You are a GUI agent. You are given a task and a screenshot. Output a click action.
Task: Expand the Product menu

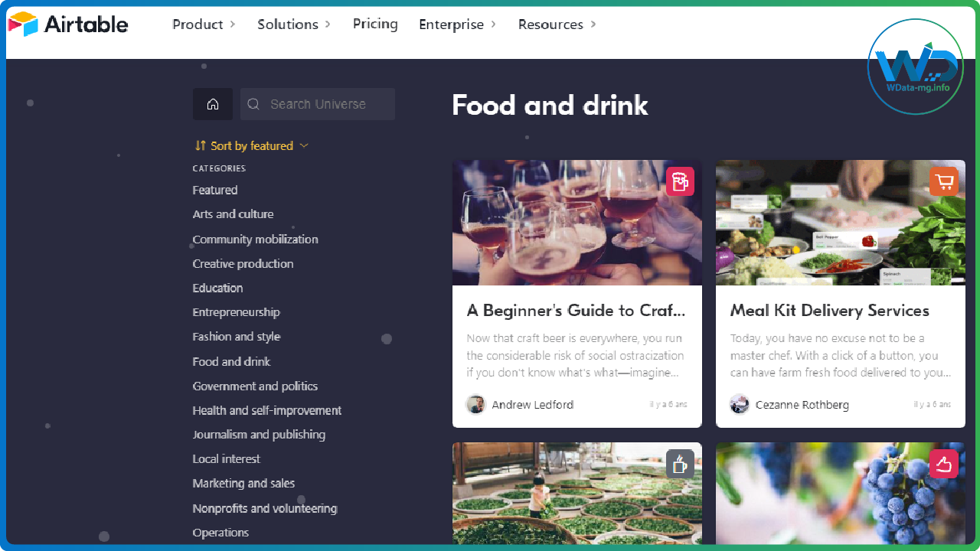pos(204,24)
